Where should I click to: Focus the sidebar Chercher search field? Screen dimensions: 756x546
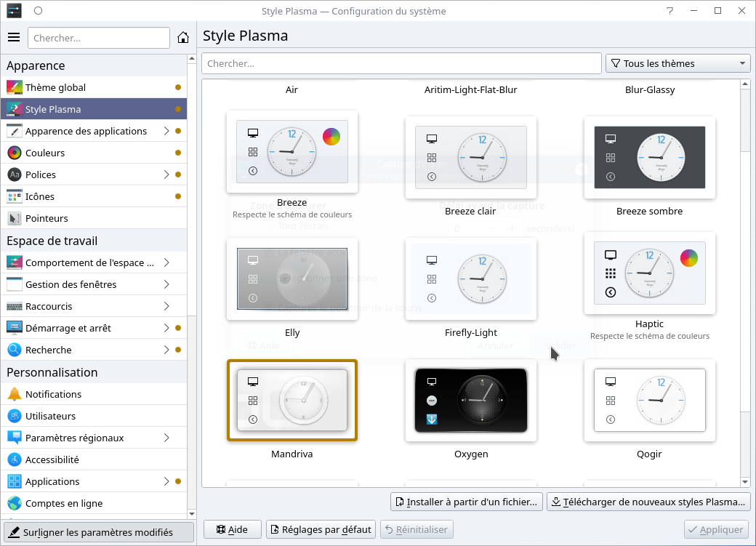point(99,38)
